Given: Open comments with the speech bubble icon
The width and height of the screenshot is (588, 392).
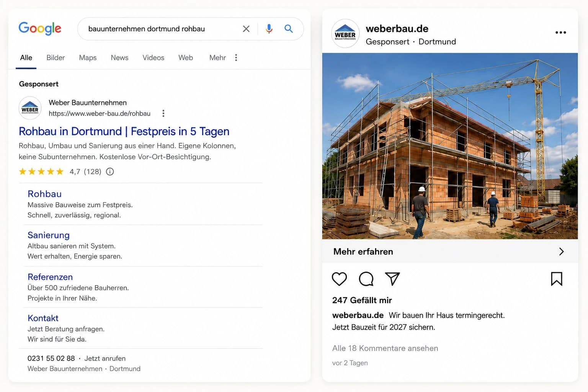Looking at the screenshot, I should coord(366,279).
